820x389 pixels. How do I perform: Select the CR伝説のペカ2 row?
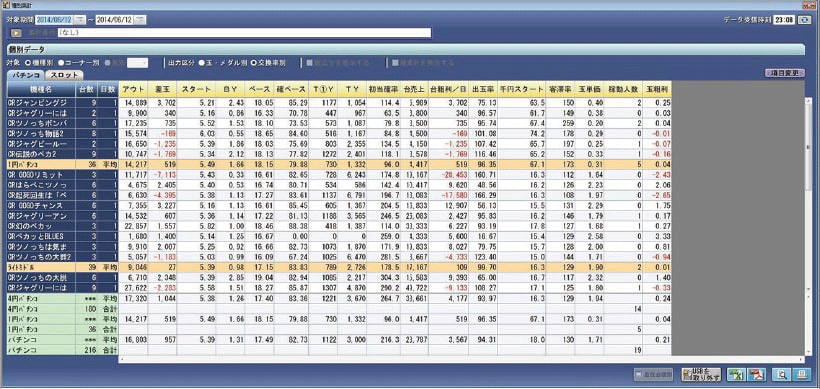[339, 155]
